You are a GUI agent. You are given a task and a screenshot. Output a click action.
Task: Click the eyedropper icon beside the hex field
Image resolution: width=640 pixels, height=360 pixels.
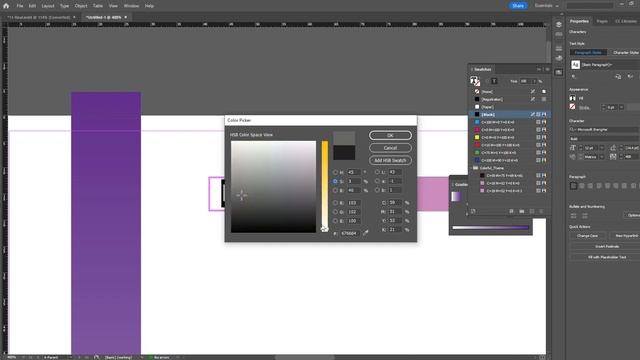coord(366,233)
